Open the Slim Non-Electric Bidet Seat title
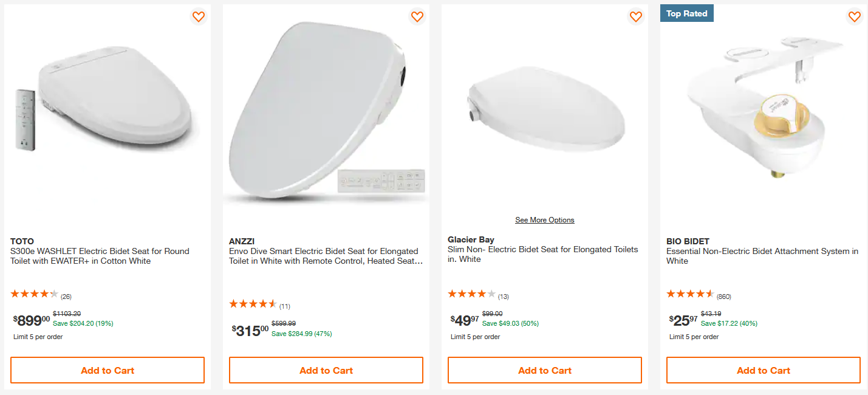Screen dimensions: 868x395 543,254
